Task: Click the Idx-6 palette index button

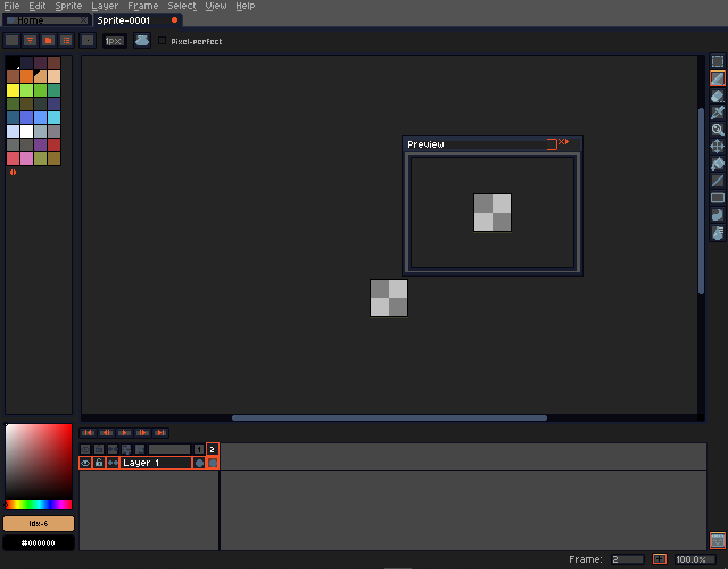Action: [38, 523]
